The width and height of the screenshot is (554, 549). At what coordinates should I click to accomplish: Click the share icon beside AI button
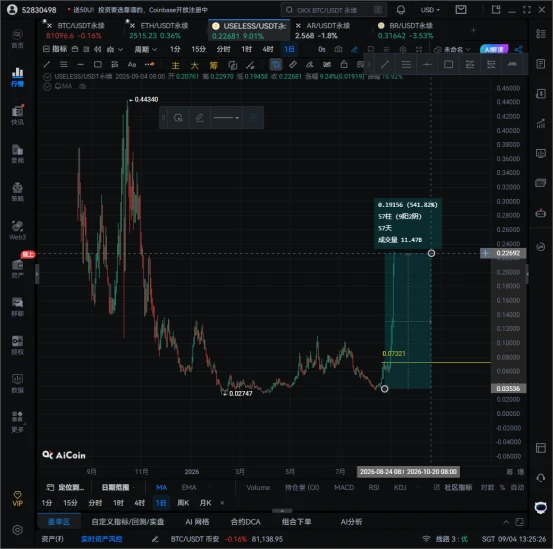pyautogui.click(x=518, y=49)
